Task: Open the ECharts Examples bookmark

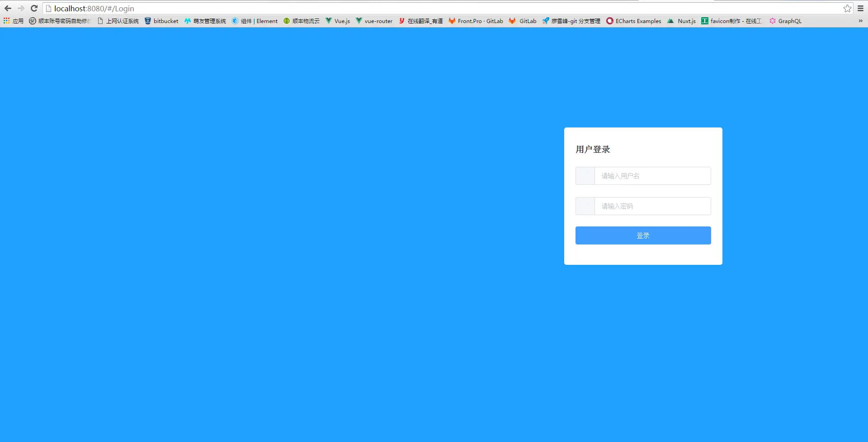Action: [634, 21]
